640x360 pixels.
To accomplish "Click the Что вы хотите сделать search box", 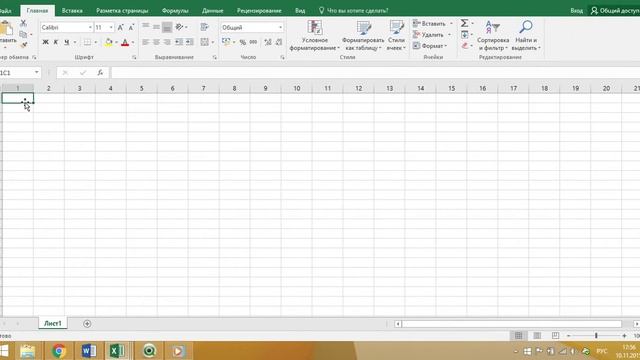I will [353, 11].
